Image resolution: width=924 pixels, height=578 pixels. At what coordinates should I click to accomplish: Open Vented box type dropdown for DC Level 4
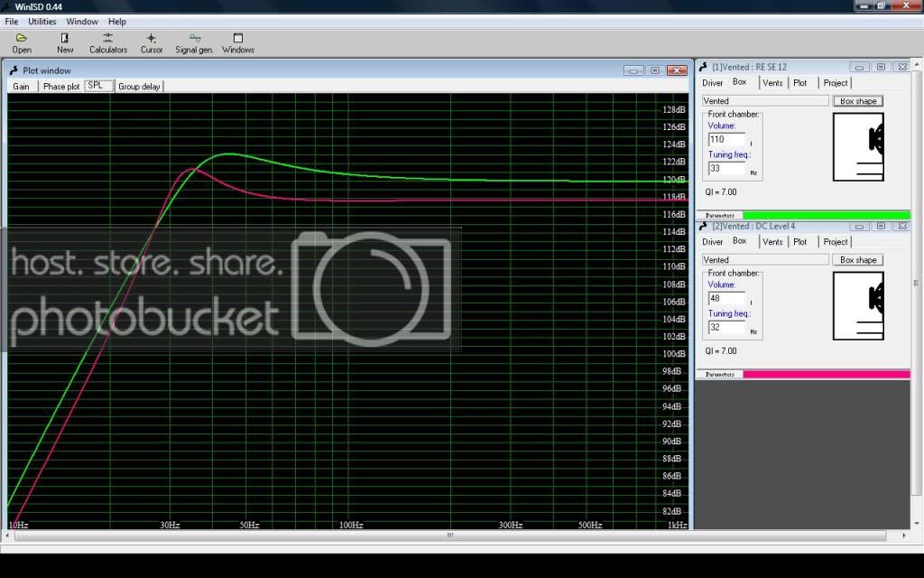tap(765, 259)
